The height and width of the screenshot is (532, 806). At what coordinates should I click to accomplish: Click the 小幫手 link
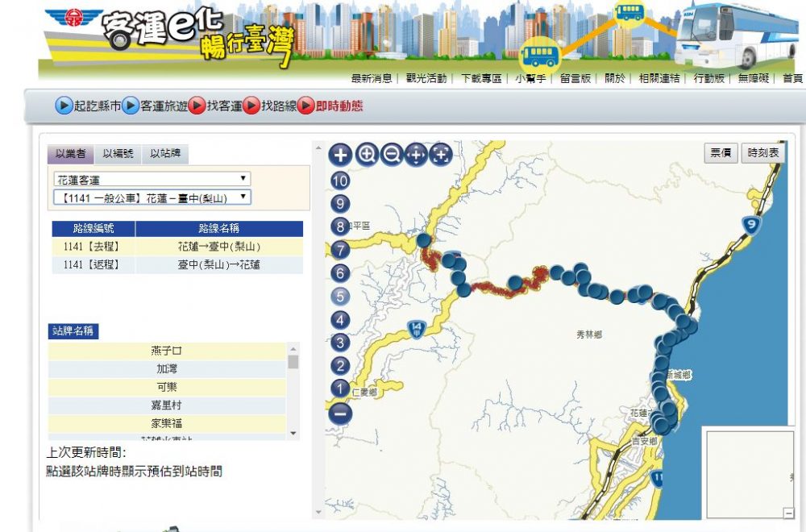click(530, 78)
